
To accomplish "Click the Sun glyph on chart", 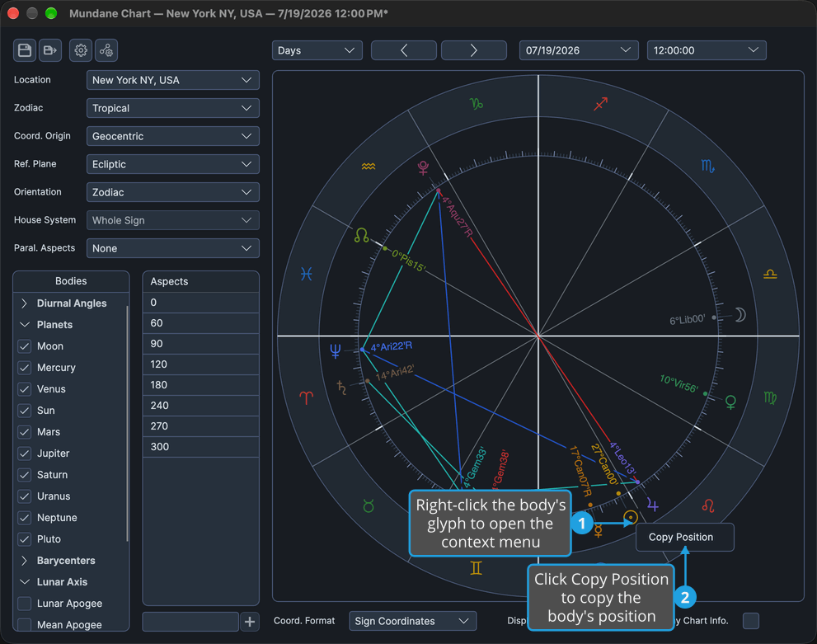I will 631,517.
